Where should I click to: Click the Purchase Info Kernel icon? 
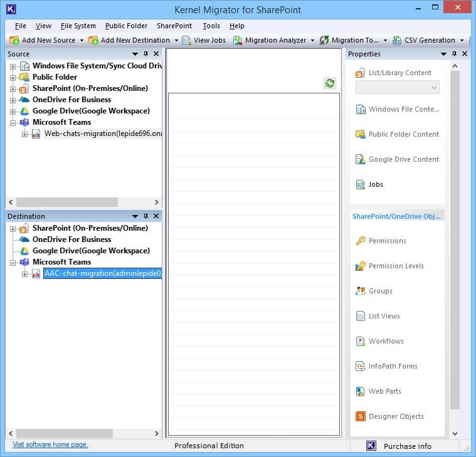[371, 446]
